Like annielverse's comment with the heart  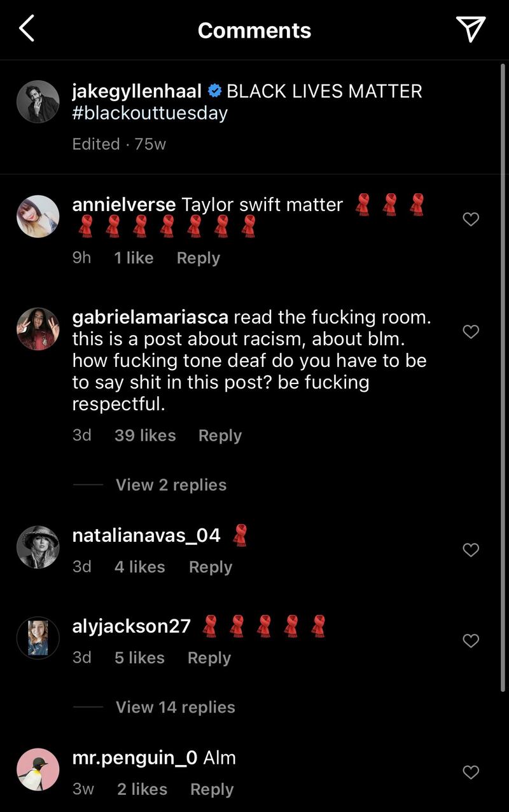pos(471,219)
